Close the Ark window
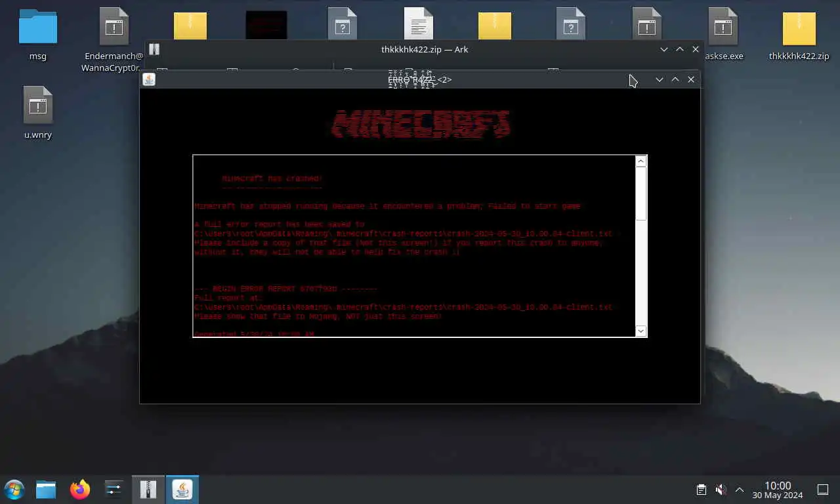This screenshot has height=504, width=840. (696, 49)
